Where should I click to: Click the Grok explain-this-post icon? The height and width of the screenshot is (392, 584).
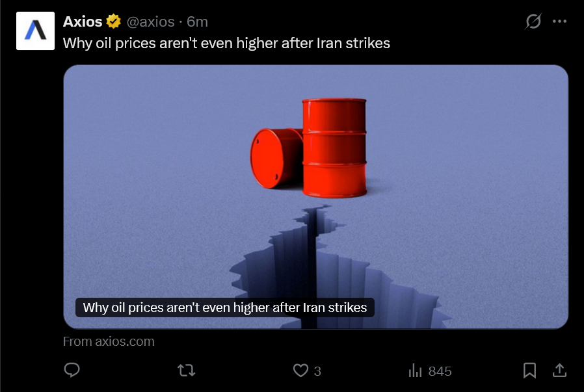[x=533, y=21]
